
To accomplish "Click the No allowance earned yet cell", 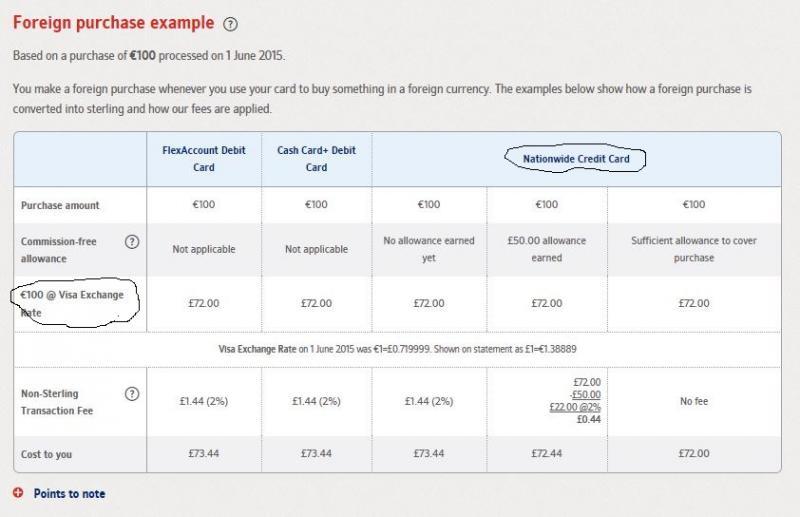I will [429, 249].
